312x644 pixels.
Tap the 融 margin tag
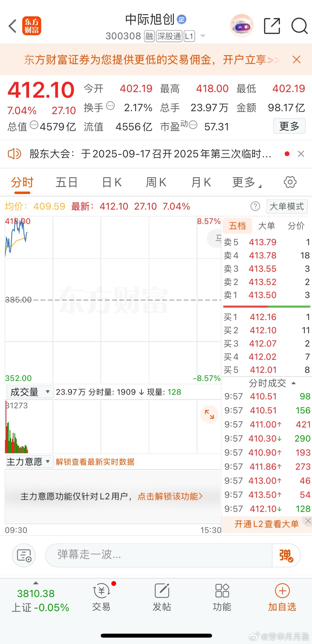pyautogui.click(x=149, y=36)
